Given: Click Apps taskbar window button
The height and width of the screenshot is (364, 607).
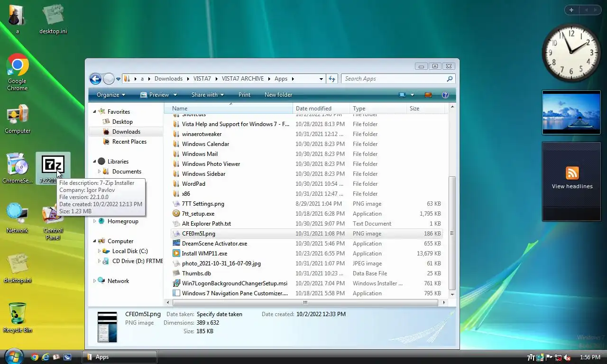Looking at the screenshot, I should point(120,357).
